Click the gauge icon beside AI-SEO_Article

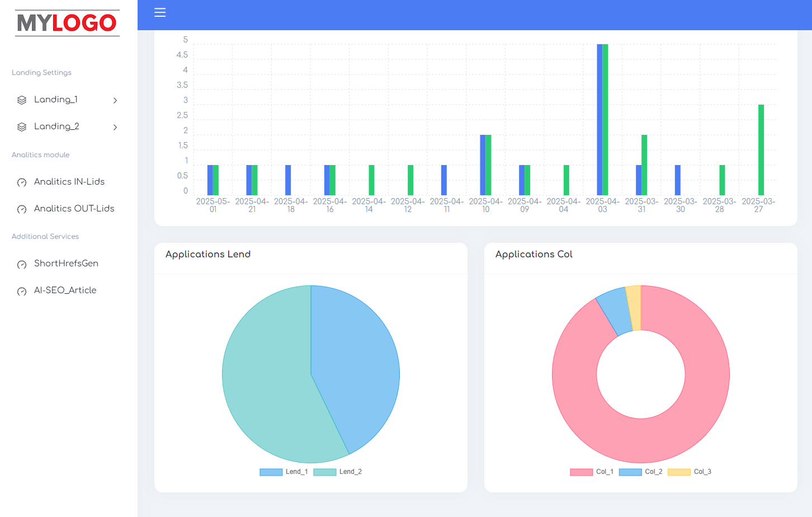(22, 291)
